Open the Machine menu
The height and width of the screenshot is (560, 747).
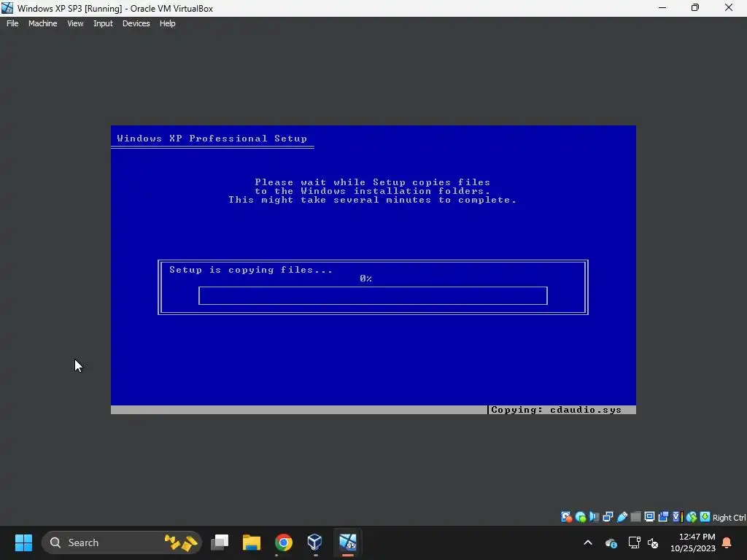[42, 23]
